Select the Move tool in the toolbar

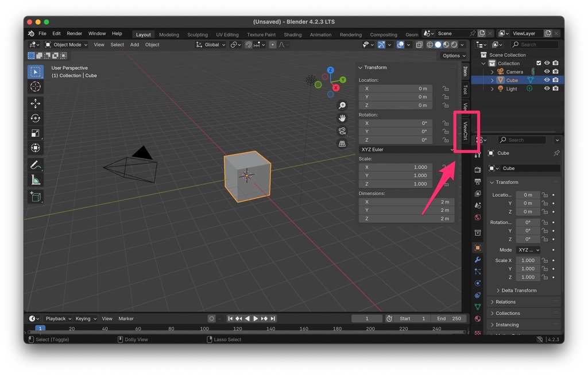pyautogui.click(x=36, y=103)
